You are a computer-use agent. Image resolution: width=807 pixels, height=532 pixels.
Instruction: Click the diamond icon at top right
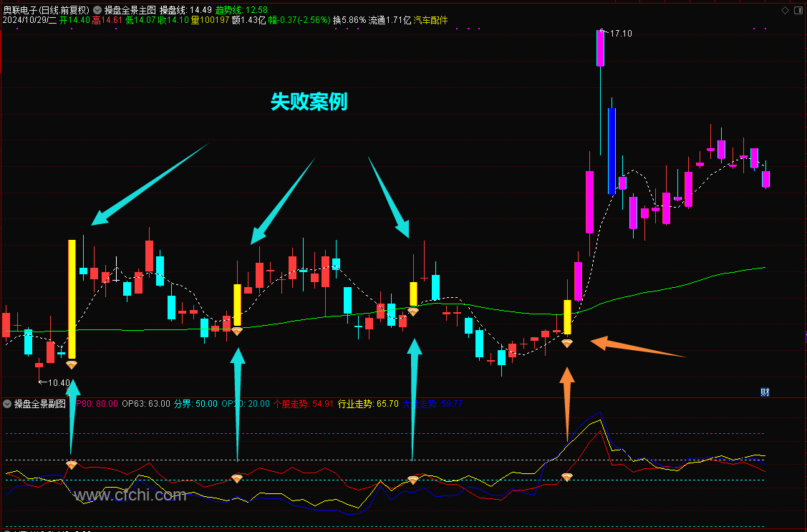785,10
